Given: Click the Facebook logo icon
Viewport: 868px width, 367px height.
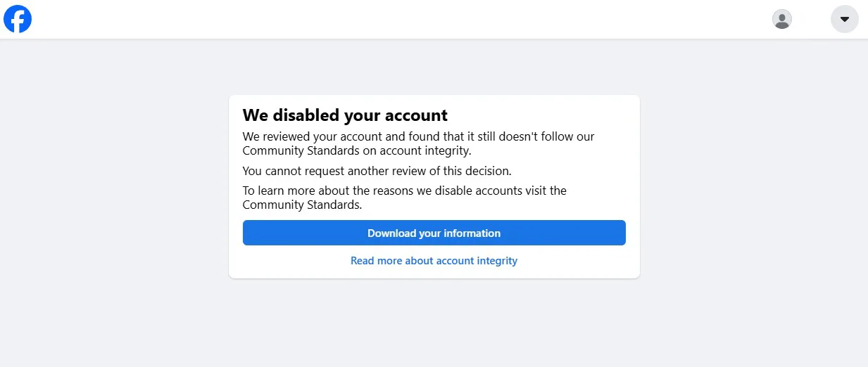Looking at the screenshot, I should [18, 19].
